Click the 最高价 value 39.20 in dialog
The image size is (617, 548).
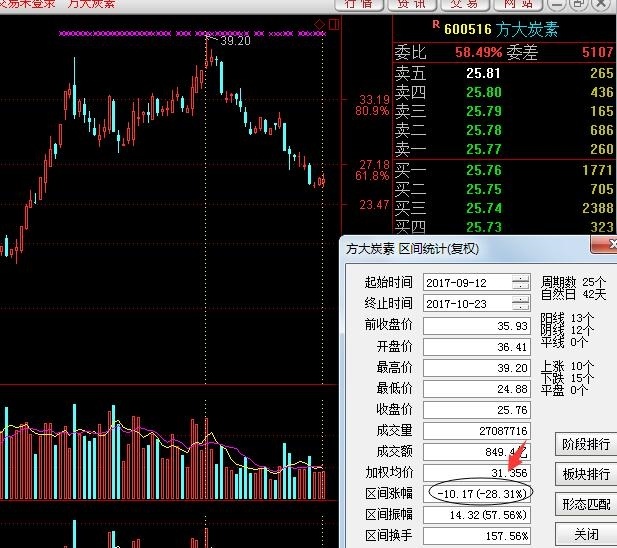(477, 368)
